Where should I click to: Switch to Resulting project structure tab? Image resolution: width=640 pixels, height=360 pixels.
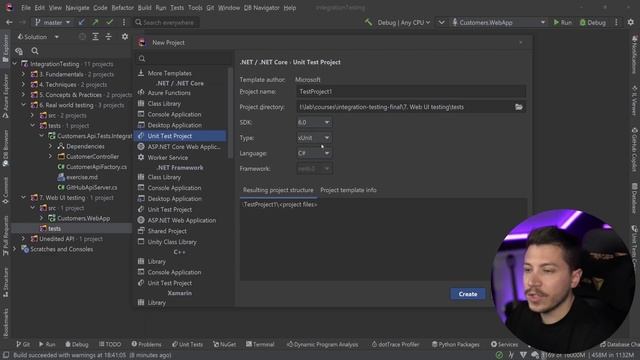click(278, 190)
